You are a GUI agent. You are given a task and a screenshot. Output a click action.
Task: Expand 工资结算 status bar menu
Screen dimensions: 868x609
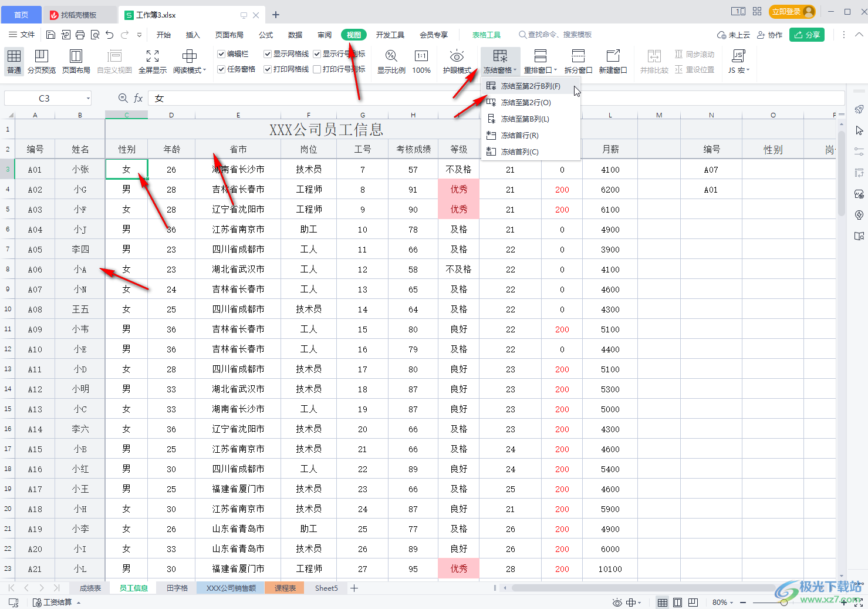pos(56,603)
